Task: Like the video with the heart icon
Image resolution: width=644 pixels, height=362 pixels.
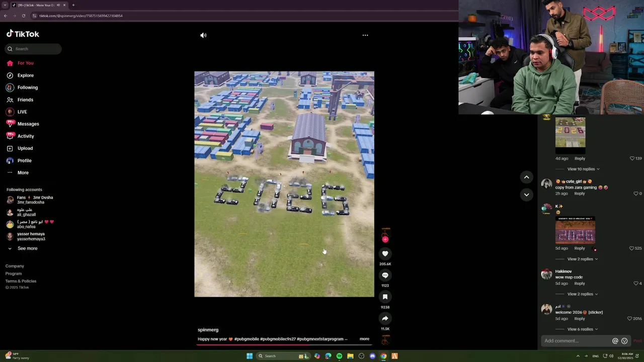Action: [x=385, y=253]
